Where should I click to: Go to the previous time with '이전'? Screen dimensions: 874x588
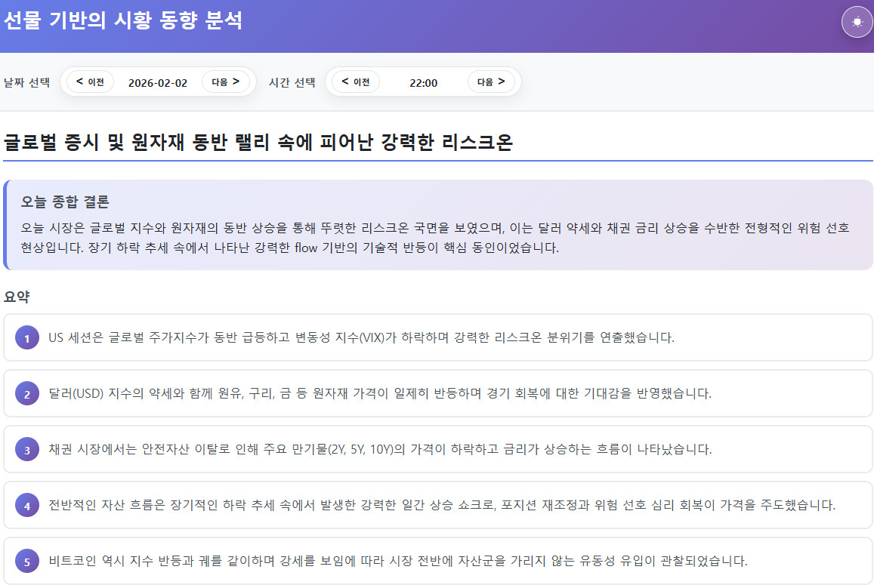click(x=355, y=82)
